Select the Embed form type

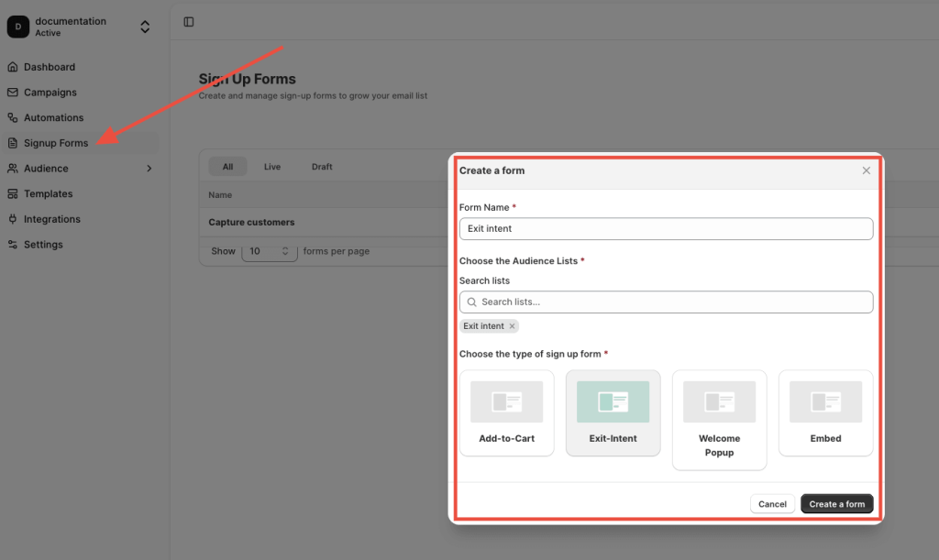click(x=824, y=412)
